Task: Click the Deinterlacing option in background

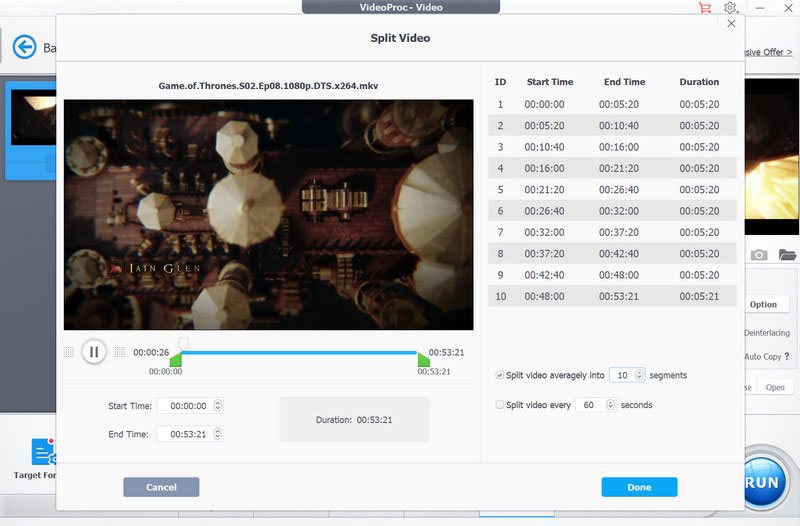Action: [767, 333]
